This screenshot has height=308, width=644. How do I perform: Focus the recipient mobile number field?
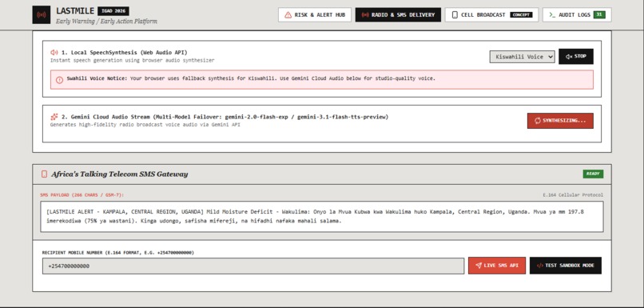(253, 266)
